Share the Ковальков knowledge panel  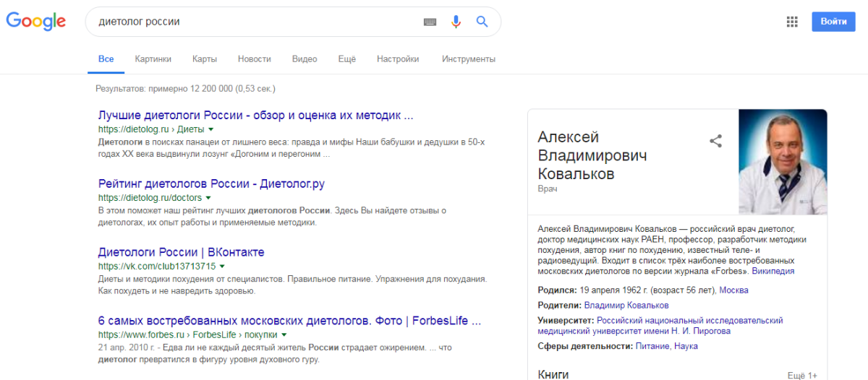click(716, 141)
